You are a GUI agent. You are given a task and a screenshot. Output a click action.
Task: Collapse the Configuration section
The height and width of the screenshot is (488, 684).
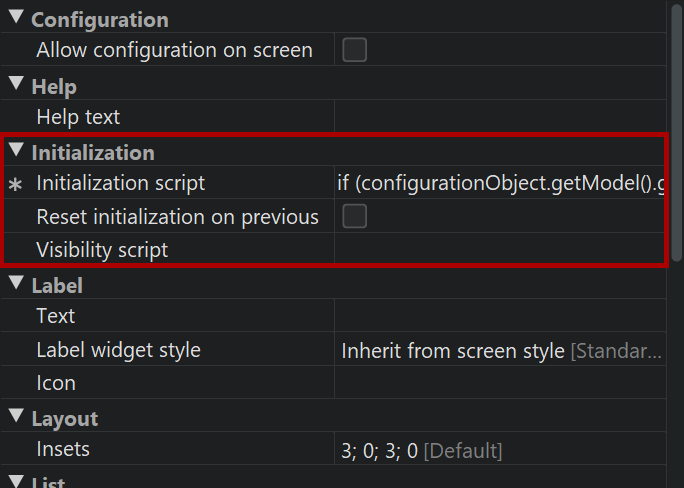click(x=16, y=19)
